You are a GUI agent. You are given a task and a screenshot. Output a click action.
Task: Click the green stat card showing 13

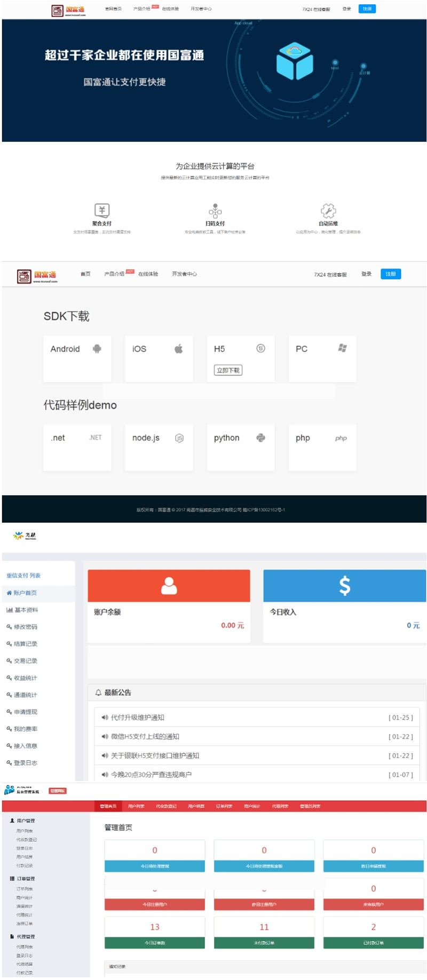tap(155, 932)
